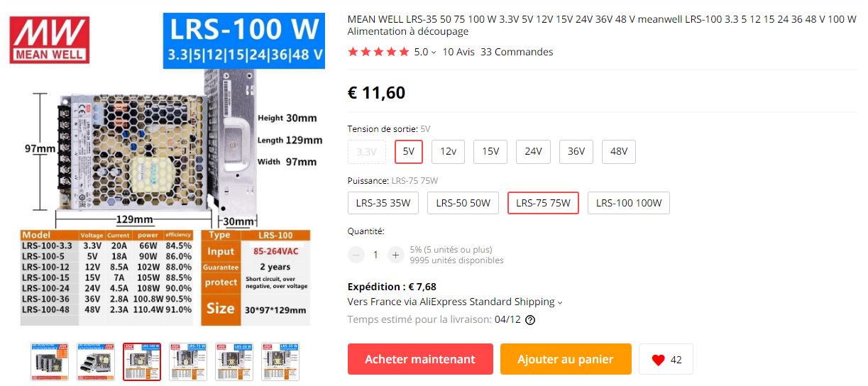Select the 12v output voltage option

point(448,152)
